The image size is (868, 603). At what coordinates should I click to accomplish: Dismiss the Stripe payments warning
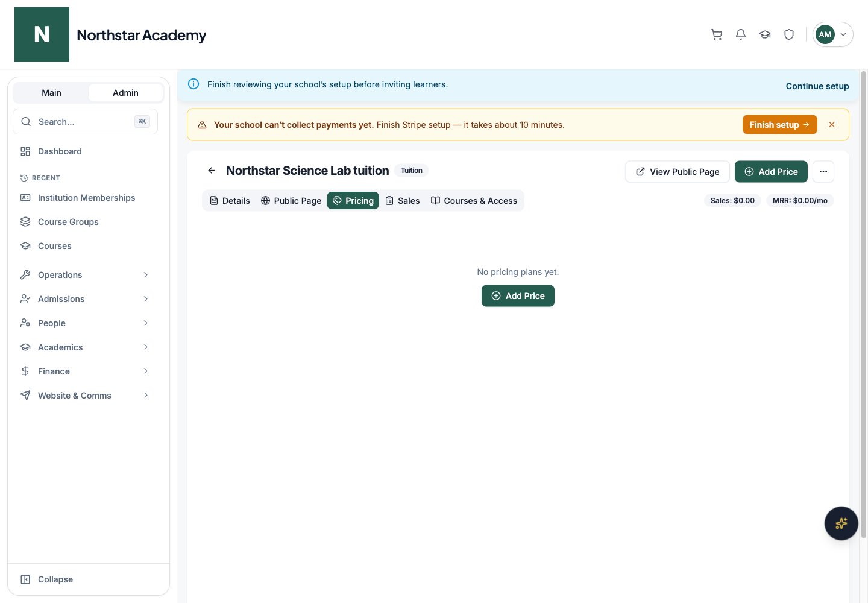point(832,125)
